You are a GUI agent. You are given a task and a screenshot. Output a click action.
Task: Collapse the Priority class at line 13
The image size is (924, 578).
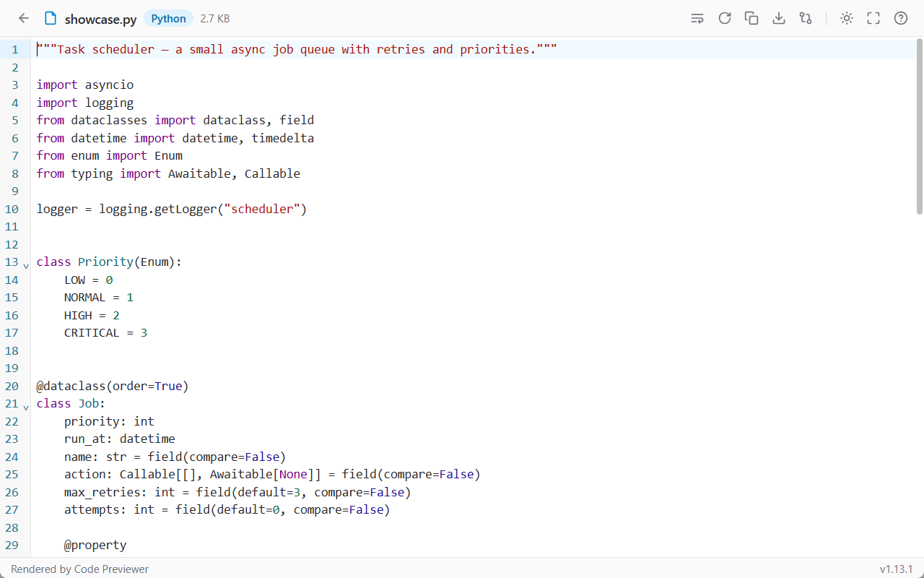click(26, 266)
